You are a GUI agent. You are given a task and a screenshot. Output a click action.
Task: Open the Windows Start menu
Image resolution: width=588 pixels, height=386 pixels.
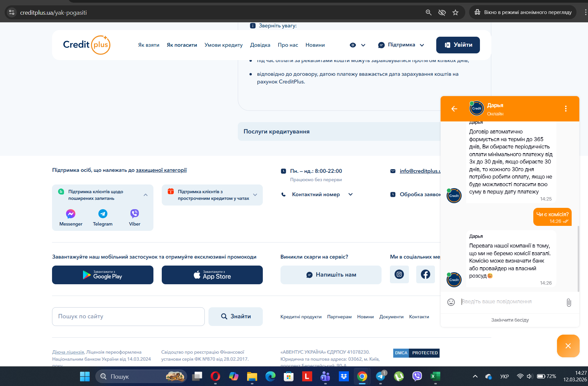(85, 376)
